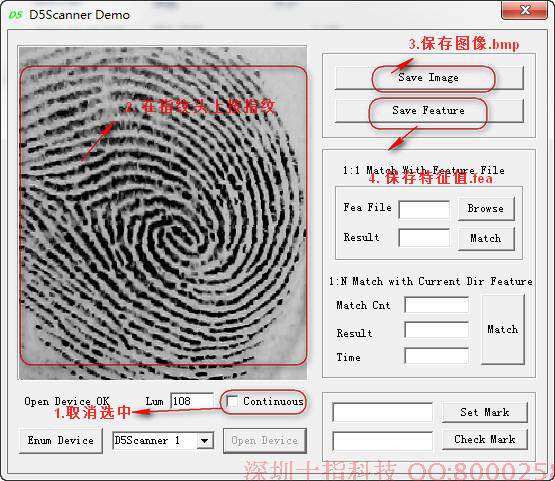Click the Save Image button
This screenshot has height=481, width=555.
click(429, 78)
